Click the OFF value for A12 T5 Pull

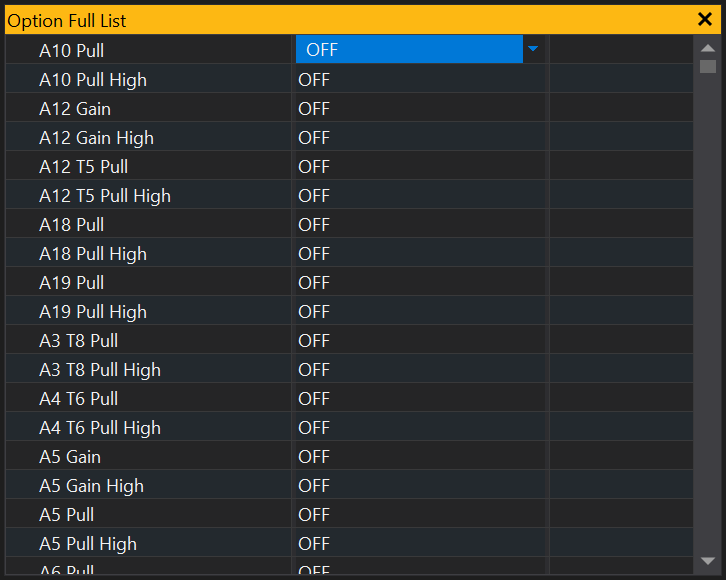pyautogui.click(x=314, y=167)
